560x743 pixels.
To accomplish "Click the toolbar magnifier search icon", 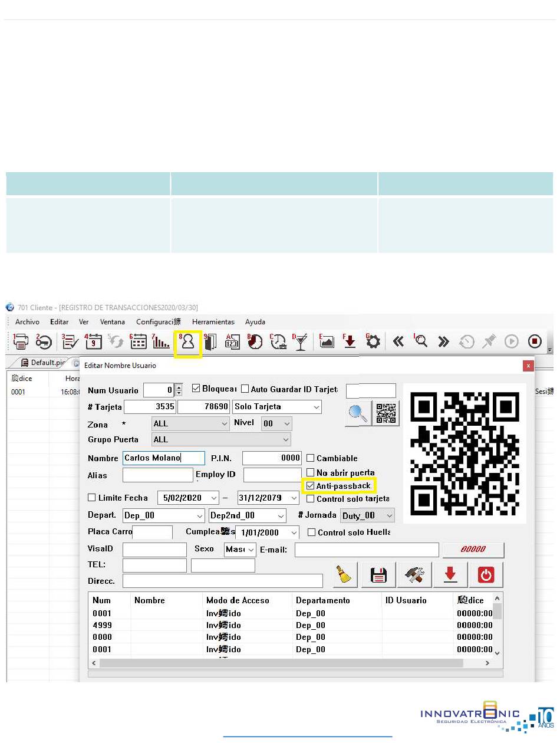I will click(x=421, y=342).
